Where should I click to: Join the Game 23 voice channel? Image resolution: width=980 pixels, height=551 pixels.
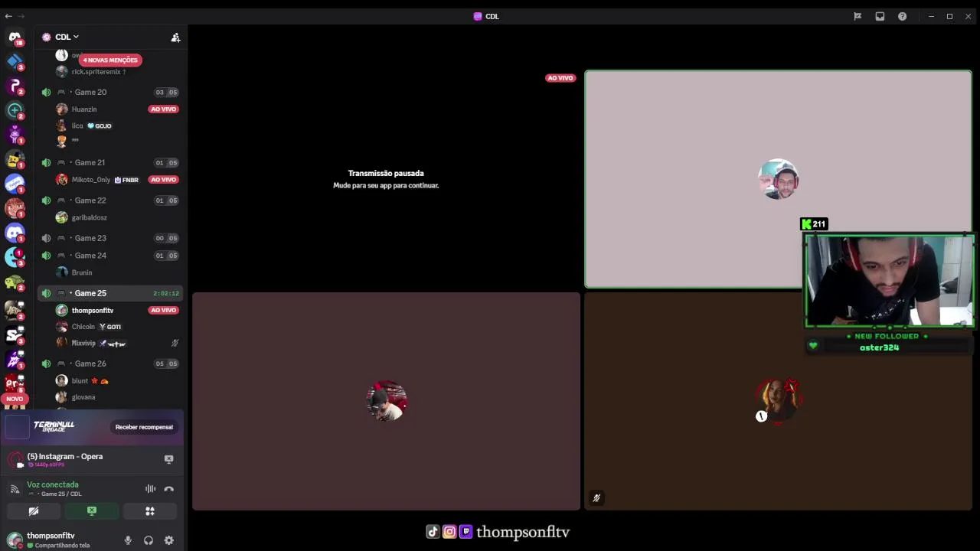click(x=109, y=238)
